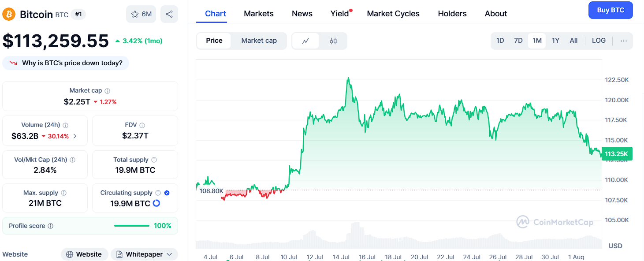
Task: Click the 21M BTC max supply value
Action: (x=45, y=203)
